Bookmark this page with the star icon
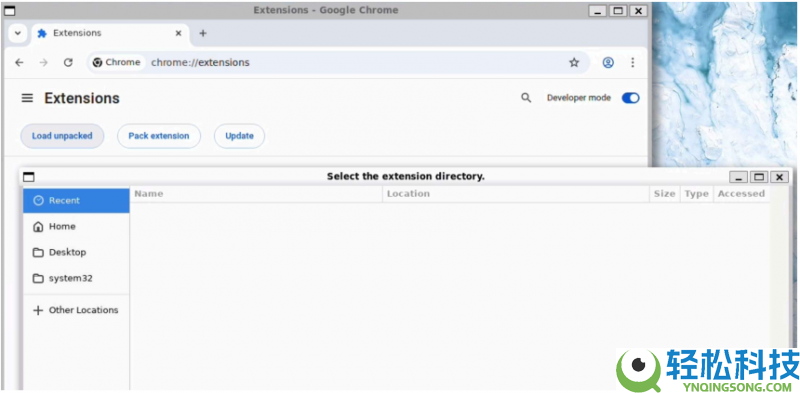 [x=574, y=62]
